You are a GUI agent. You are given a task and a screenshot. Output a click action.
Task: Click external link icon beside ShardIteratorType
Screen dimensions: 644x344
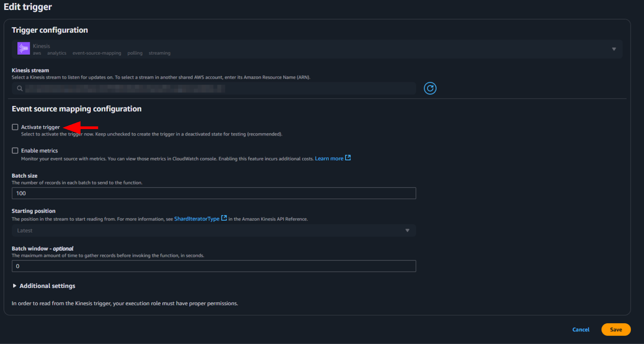click(x=224, y=218)
